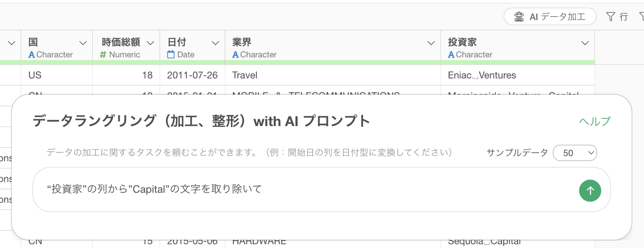Viewport: 644px width, 248px height.
Task: Click the AI データ加工 button label
Action: (x=557, y=17)
